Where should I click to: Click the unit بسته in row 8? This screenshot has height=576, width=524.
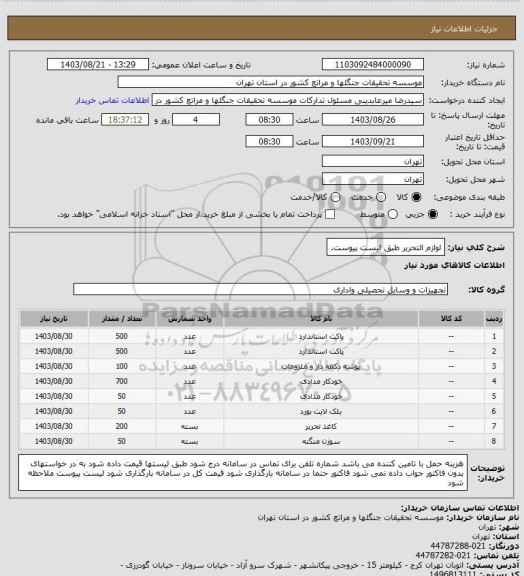pos(190,442)
